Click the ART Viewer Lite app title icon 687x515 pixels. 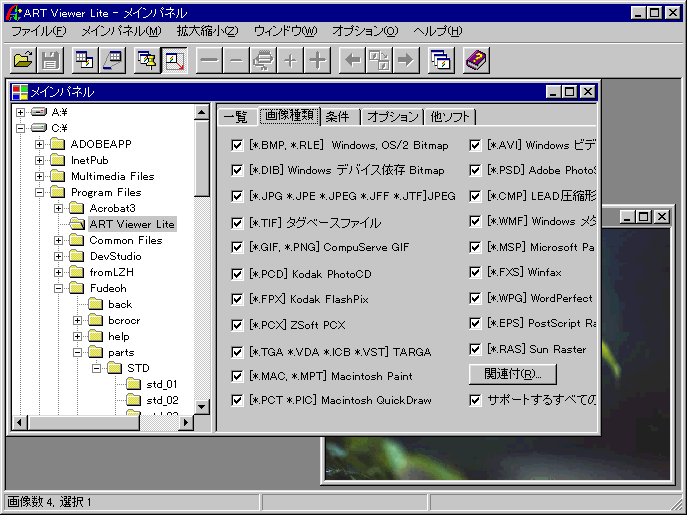pyautogui.click(x=13, y=13)
